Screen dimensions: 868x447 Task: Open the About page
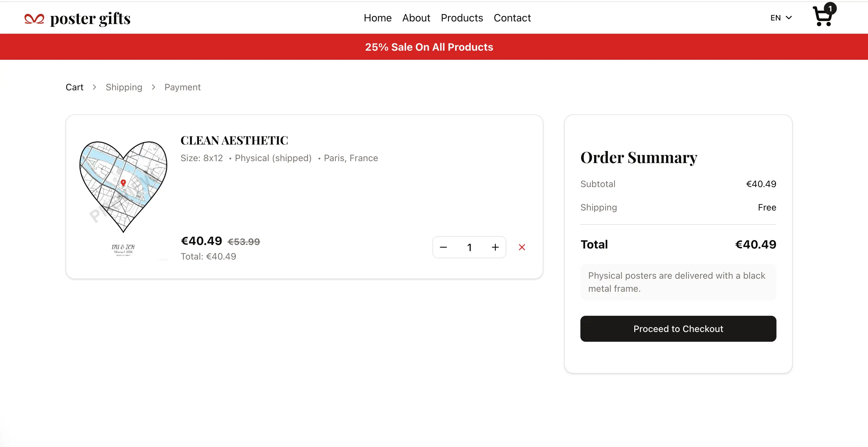pos(416,18)
